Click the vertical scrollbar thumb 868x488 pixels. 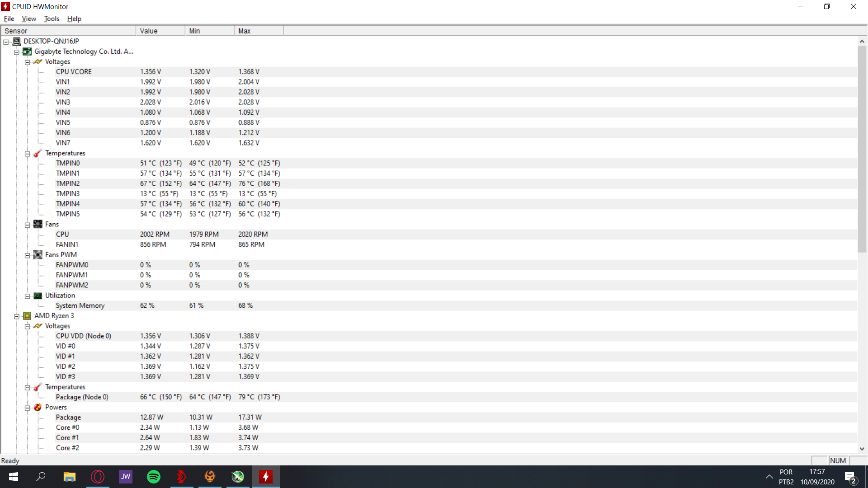[x=862, y=149]
